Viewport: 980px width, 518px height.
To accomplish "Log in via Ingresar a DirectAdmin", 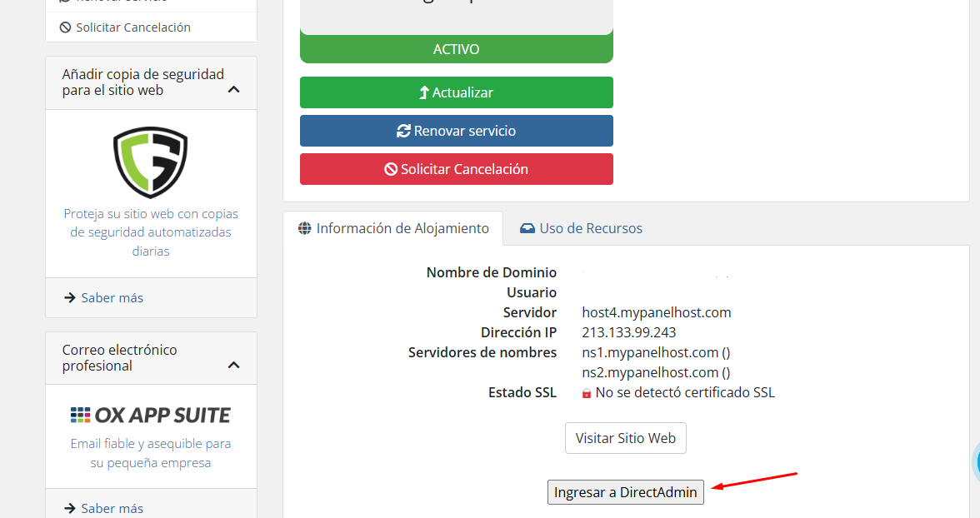I will pyautogui.click(x=625, y=492).
